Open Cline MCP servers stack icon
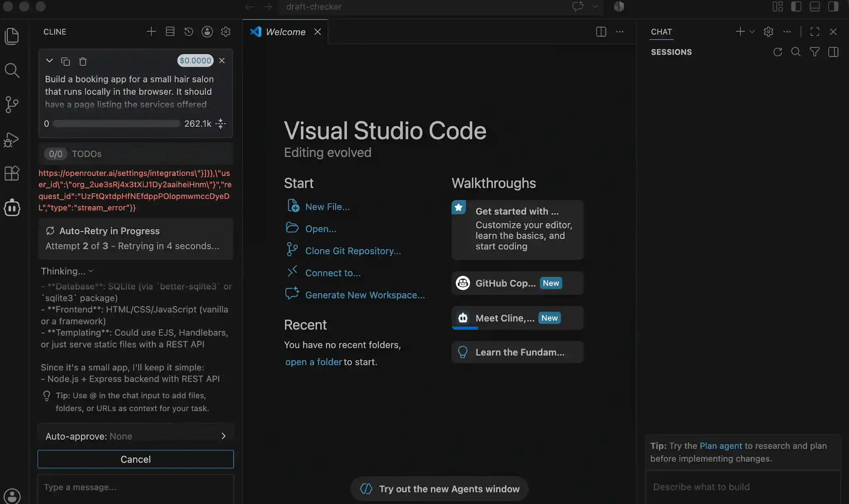 [x=170, y=31]
